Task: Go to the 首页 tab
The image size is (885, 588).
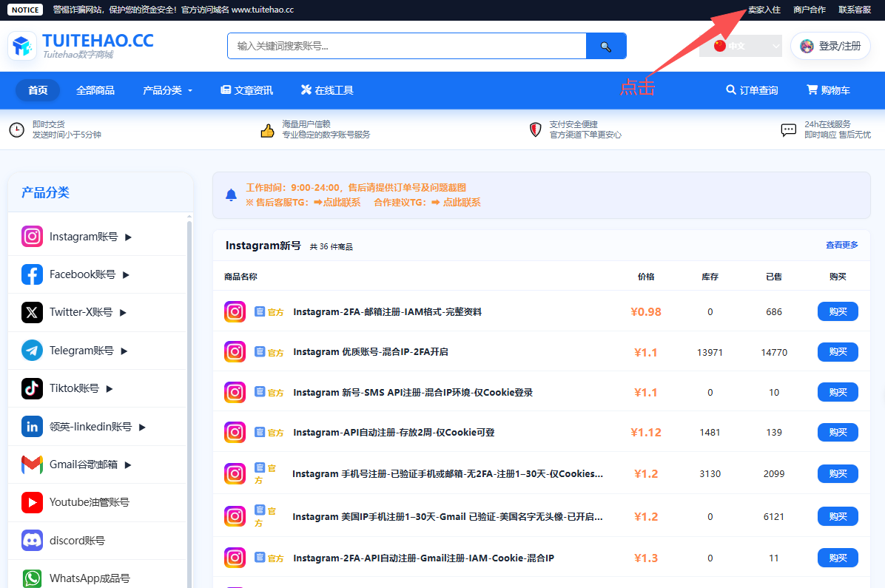Action: [x=38, y=90]
